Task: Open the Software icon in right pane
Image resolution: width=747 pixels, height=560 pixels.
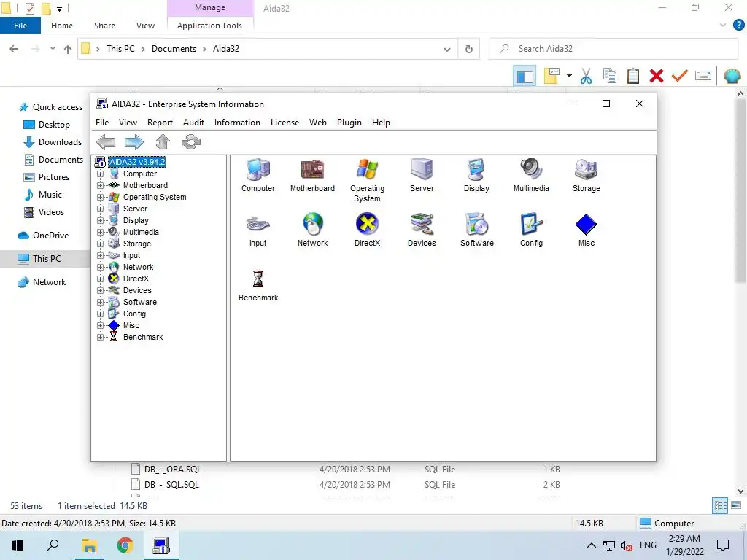Action: pyautogui.click(x=476, y=230)
